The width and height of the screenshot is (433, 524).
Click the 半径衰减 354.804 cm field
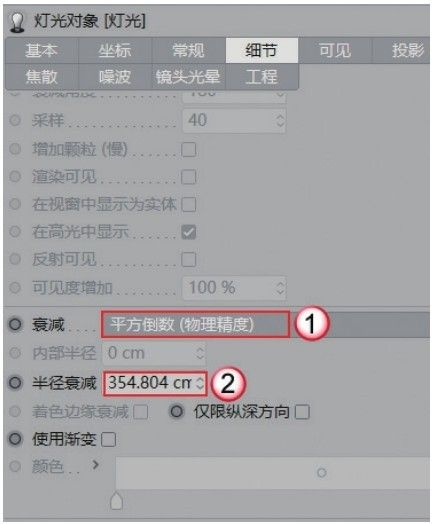(x=155, y=383)
